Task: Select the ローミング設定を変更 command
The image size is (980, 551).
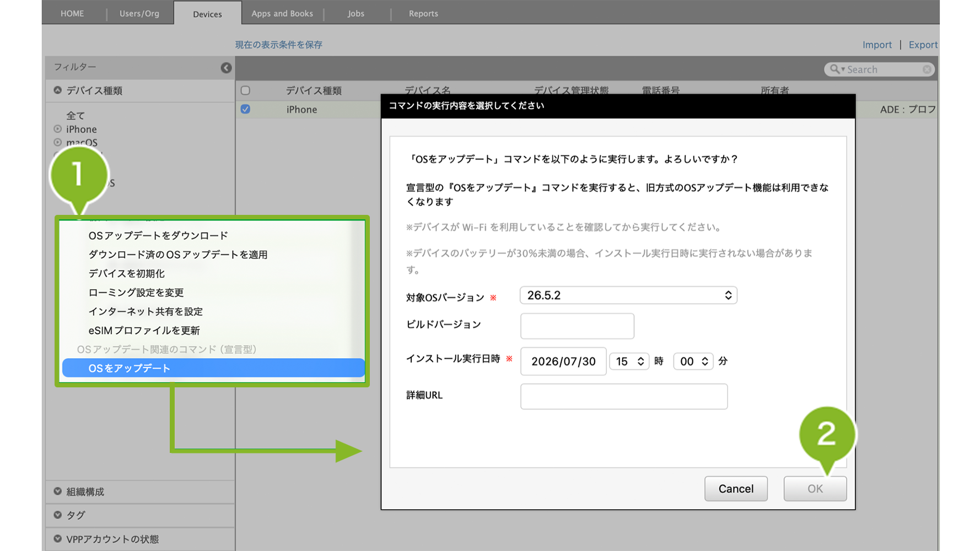Action: 136,293
